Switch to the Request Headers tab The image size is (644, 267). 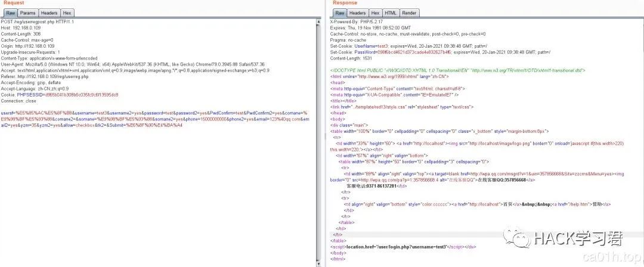[49, 13]
